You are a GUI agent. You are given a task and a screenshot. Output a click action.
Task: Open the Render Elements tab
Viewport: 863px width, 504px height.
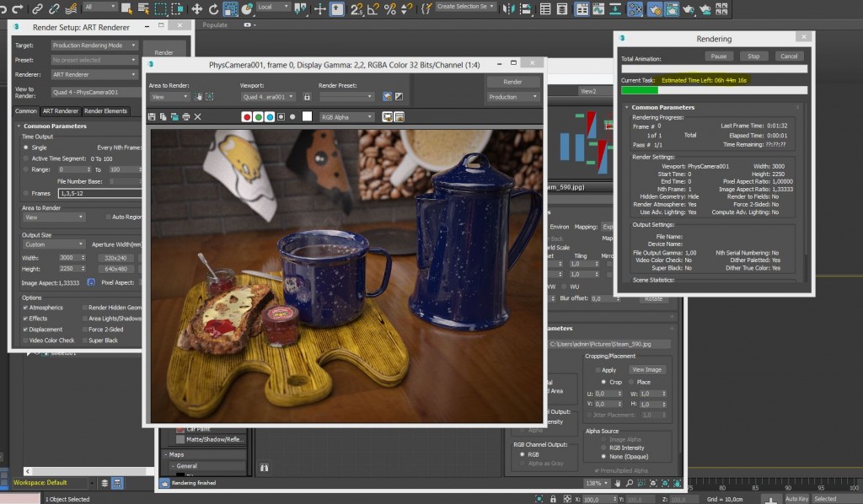click(105, 111)
